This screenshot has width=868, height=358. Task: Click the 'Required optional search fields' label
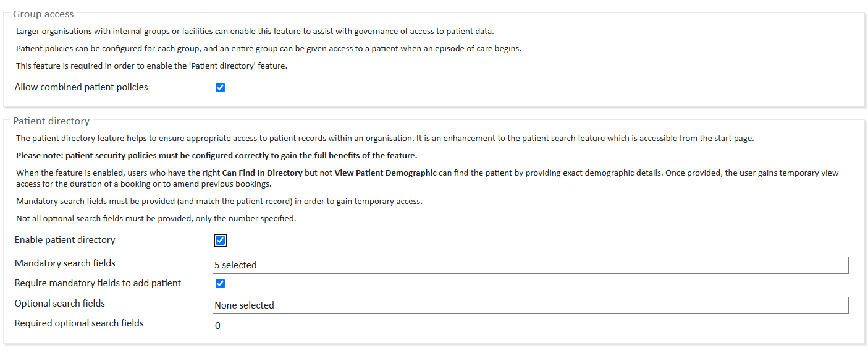[79, 323]
